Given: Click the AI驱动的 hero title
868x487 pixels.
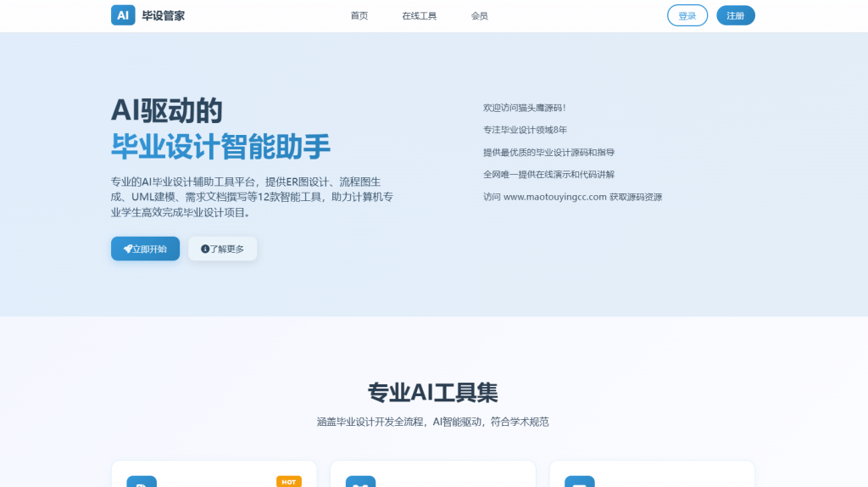Looking at the screenshot, I should (166, 110).
